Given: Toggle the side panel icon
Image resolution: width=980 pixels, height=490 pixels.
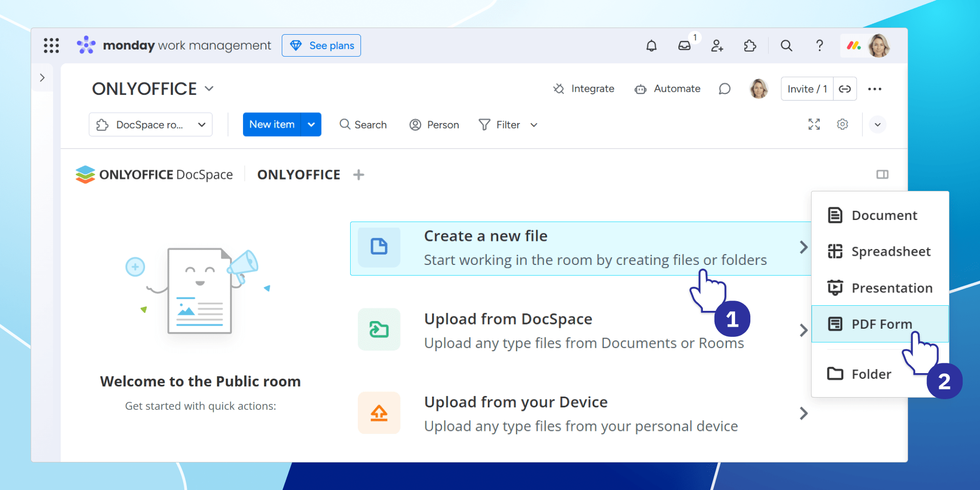Looking at the screenshot, I should (883, 175).
